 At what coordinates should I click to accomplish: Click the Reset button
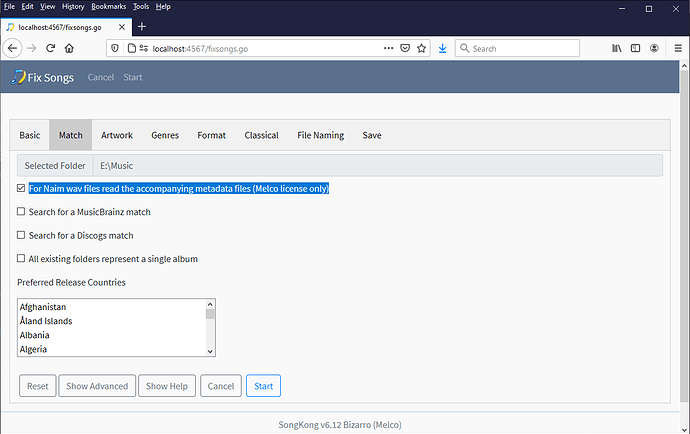pyautogui.click(x=37, y=386)
